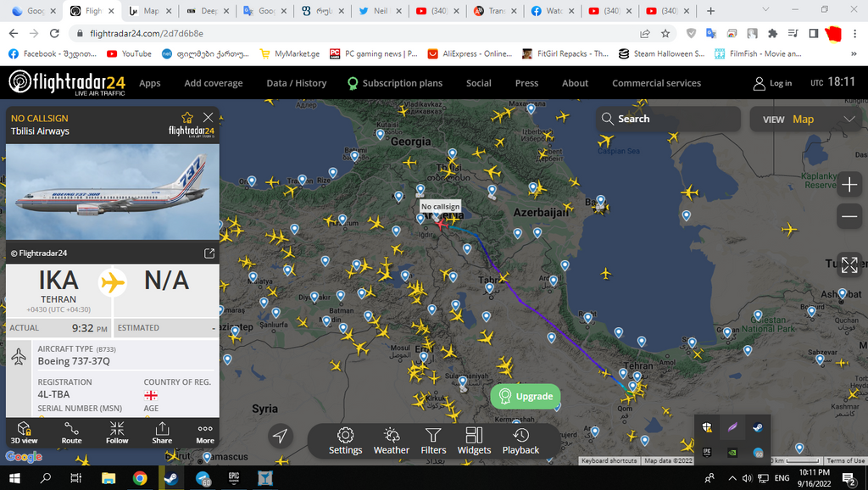This screenshot has height=490, width=868.
Task: Switch to the Neil Twitter tab
Action: click(380, 10)
